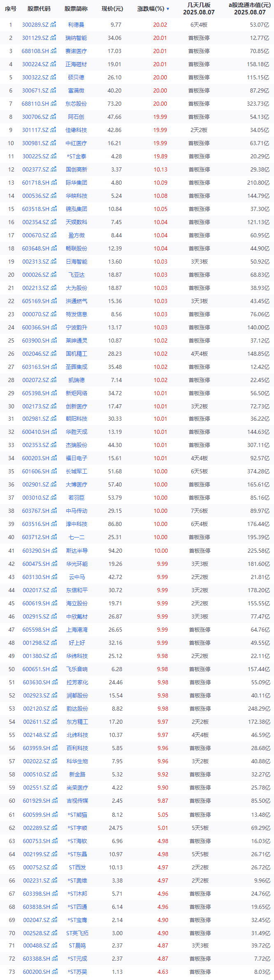Image resolution: width=274 pixels, height=980 pixels.
Task: Open chart icon next to 600200.SH
Action: point(54,972)
